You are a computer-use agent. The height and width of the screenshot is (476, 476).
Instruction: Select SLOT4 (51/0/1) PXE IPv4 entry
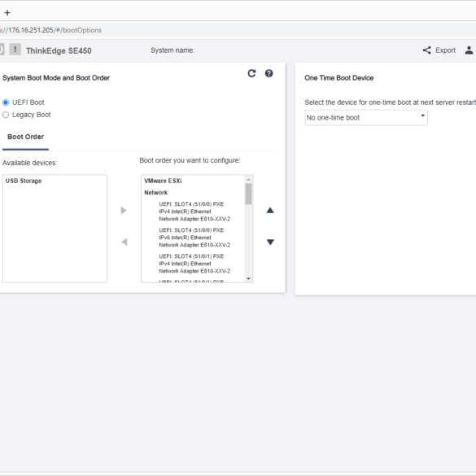(194, 264)
